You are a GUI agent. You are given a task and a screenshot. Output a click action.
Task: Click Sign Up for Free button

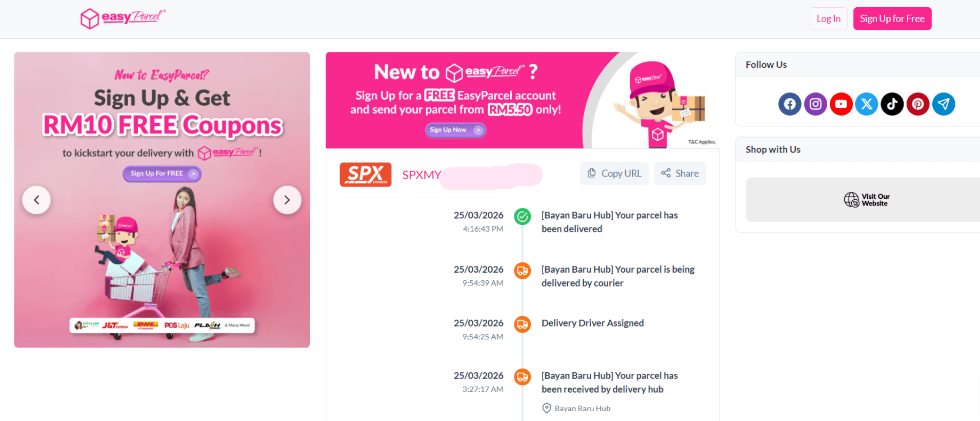coord(892,19)
